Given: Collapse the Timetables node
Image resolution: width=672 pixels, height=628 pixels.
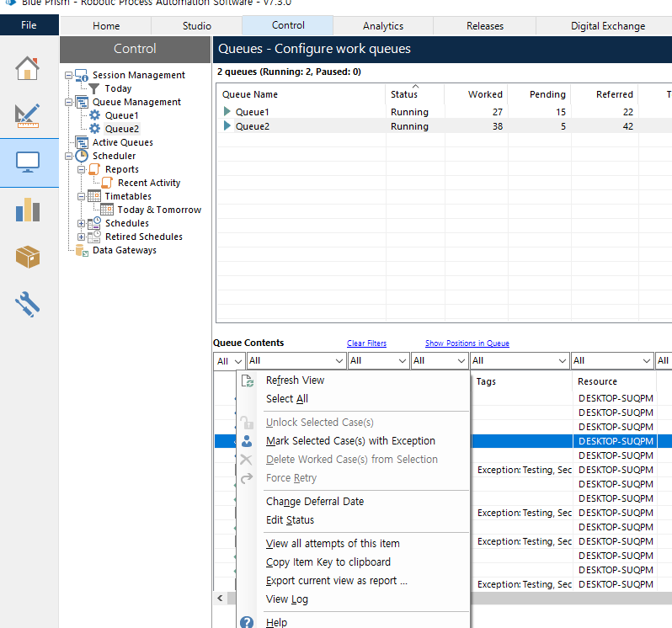Looking at the screenshot, I should pos(82,197).
